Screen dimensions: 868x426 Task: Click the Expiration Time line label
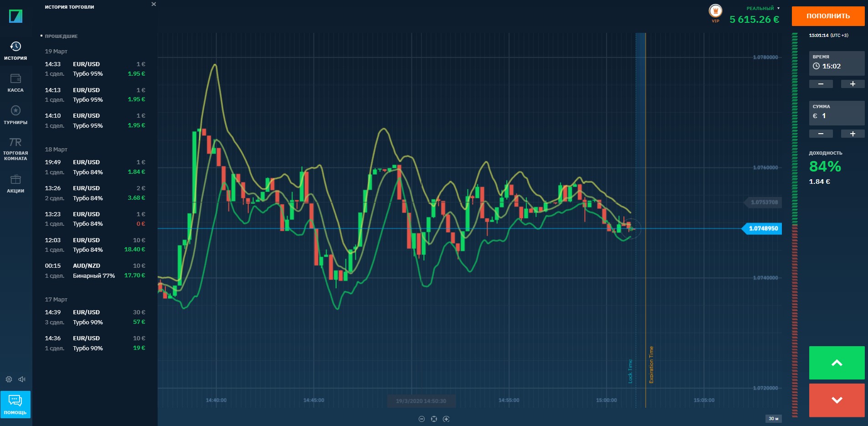[x=651, y=365]
